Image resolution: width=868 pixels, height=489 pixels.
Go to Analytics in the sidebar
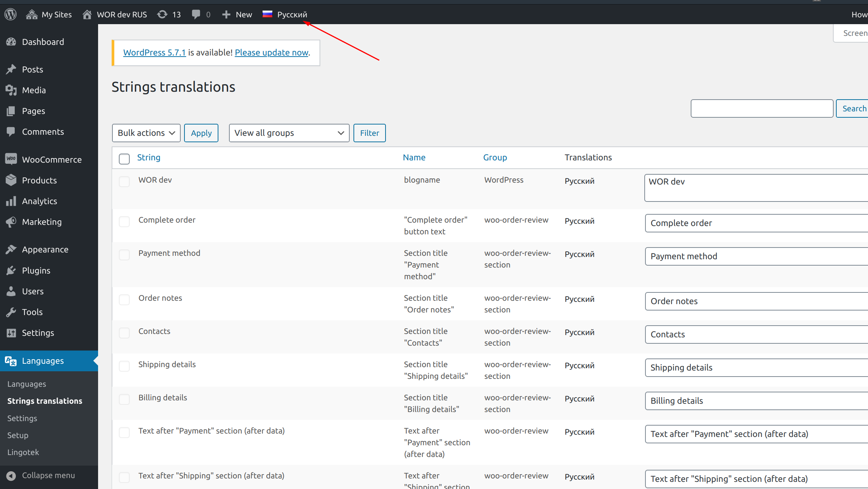click(39, 201)
